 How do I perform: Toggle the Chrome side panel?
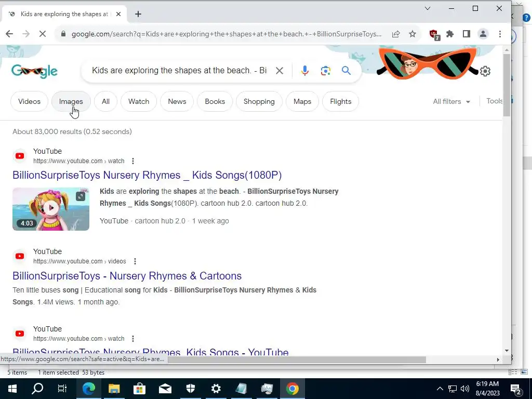[x=467, y=34]
